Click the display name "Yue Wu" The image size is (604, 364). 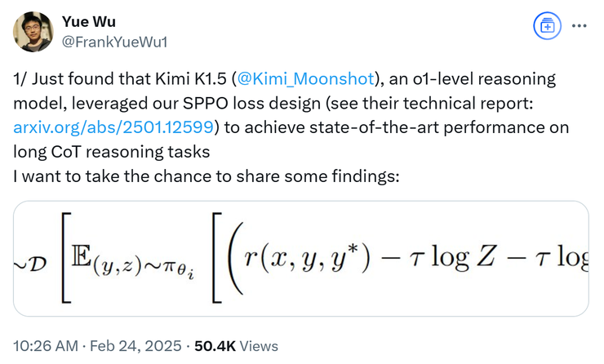[85, 20]
